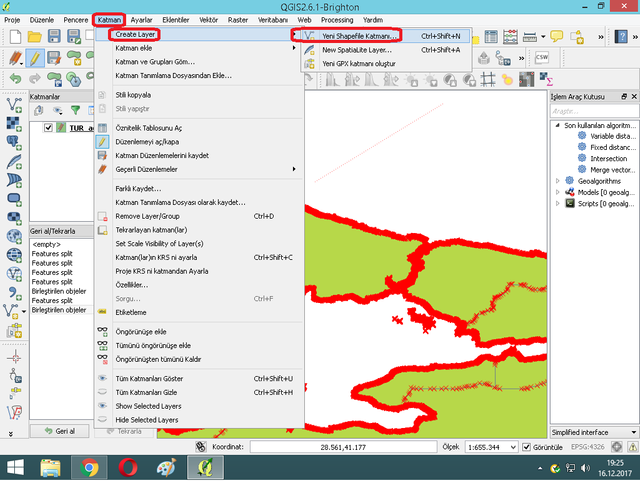Click the measure line ruler icon

(530, 37)
